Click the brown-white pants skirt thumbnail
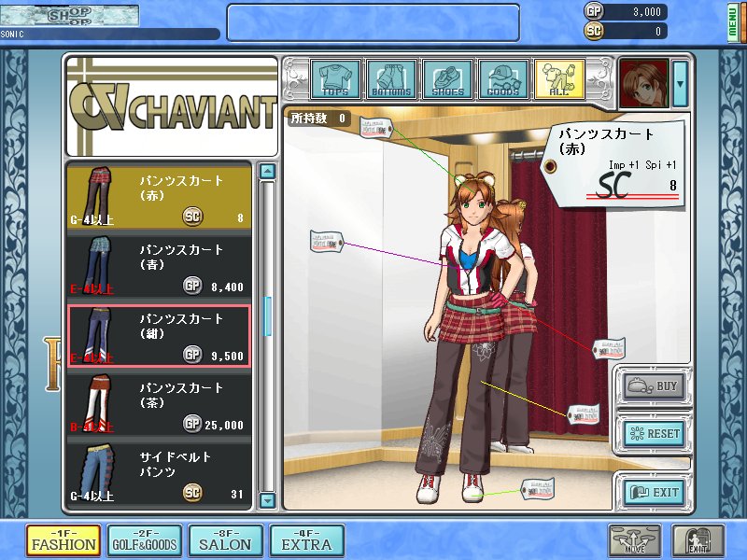 (x=98, y=402)
